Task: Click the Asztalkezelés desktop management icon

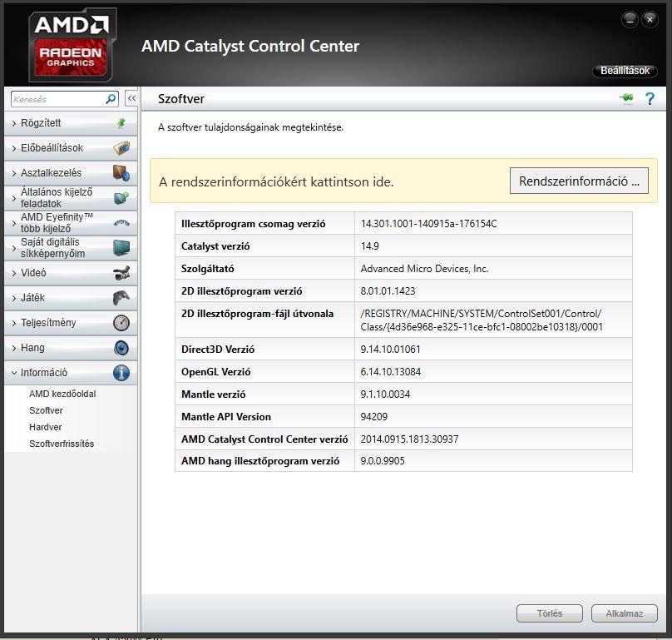Action: pyautogui.click(x=121, y=173)
